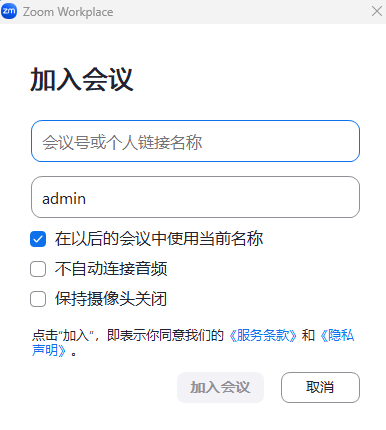Image resolution: width=386 pixels, height=430 pixels.
Task: Click the 不自动连接音频 label text
Action: (x=111, y=269)
